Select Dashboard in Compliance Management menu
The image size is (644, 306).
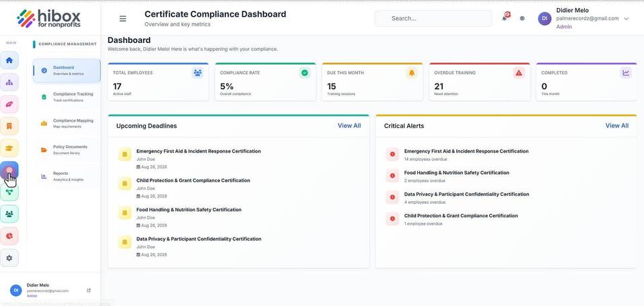(x=67, y=70)
